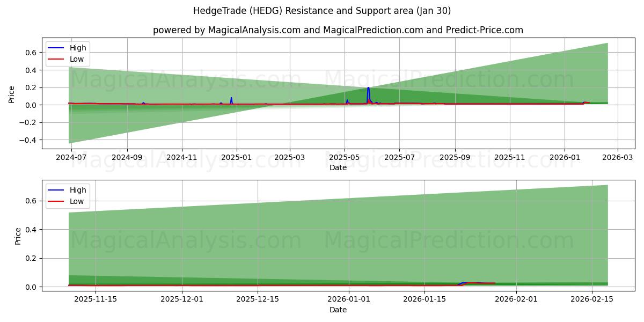
Task: Click the Low marker in the bottom legend
Action: (57, 201)
